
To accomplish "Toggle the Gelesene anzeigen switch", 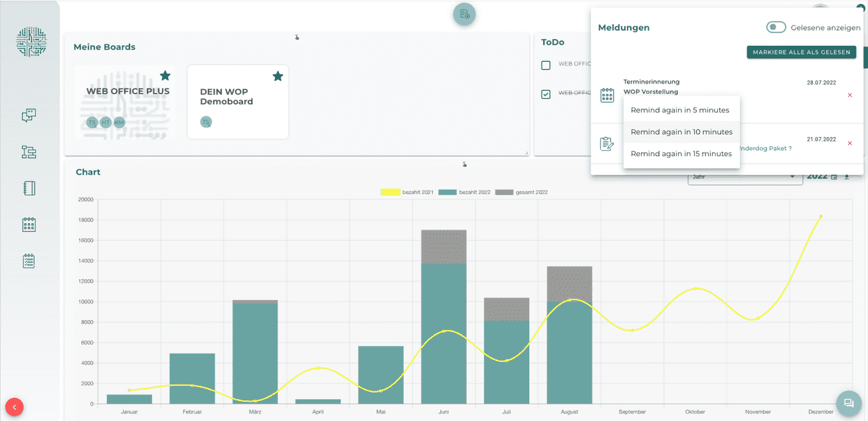I will click(776, 27).
